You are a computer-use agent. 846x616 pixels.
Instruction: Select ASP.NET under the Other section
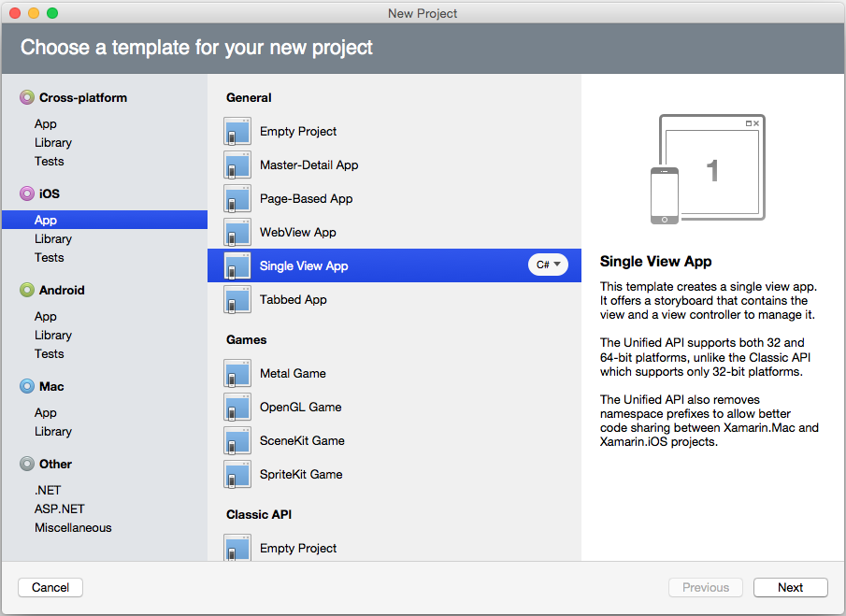point(59,509)
